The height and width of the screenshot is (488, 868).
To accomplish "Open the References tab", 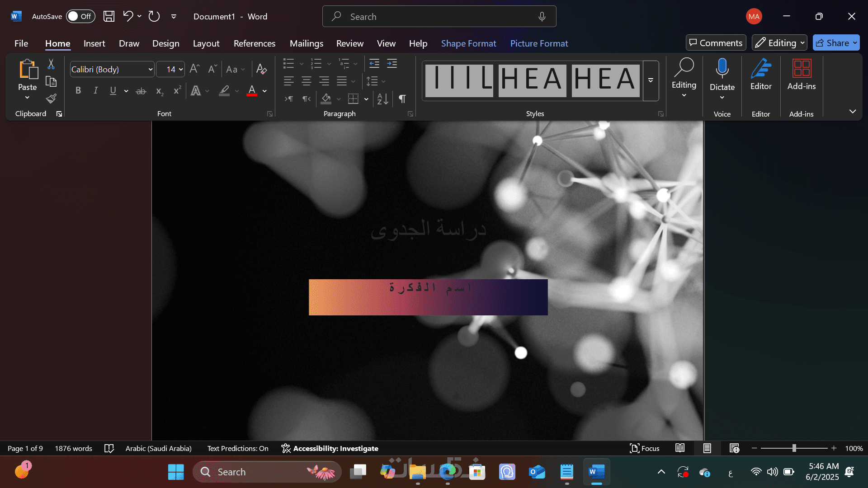I will tap(254, 43).
